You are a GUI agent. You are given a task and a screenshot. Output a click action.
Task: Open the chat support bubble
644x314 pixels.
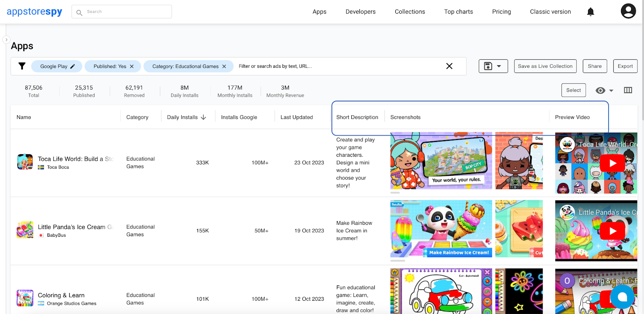click(622, 297)
